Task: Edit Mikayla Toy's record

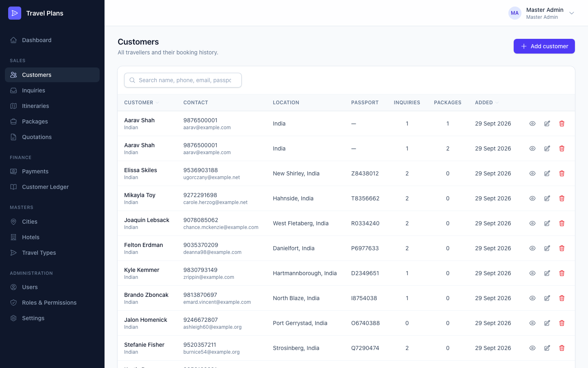Action: click(x=547, y=198)
